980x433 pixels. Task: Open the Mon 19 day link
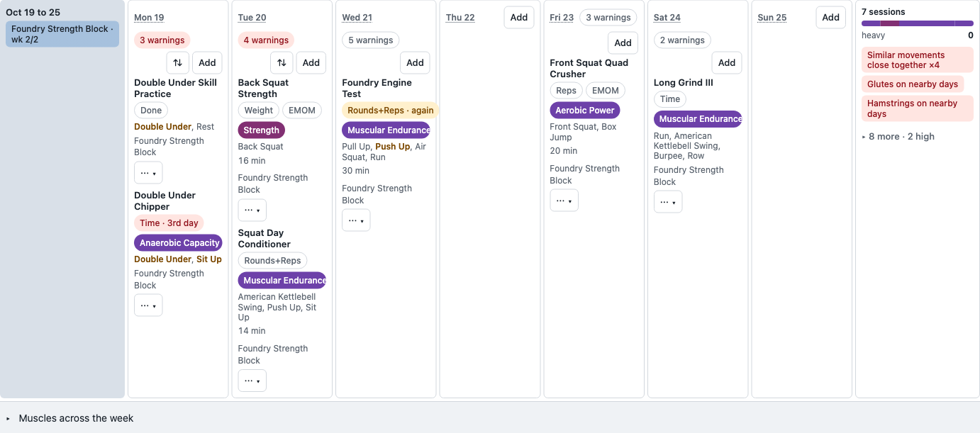click(149, 18)
